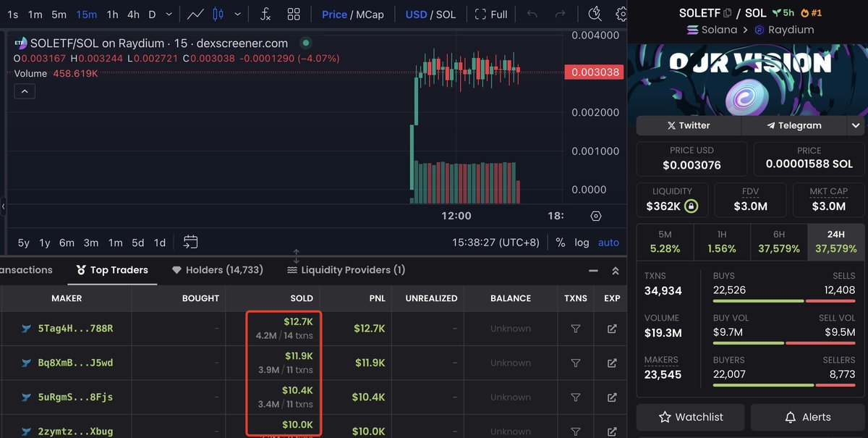868x438 pixels.
Task: Redo last chart action
Action: click(x=560, y=14)
